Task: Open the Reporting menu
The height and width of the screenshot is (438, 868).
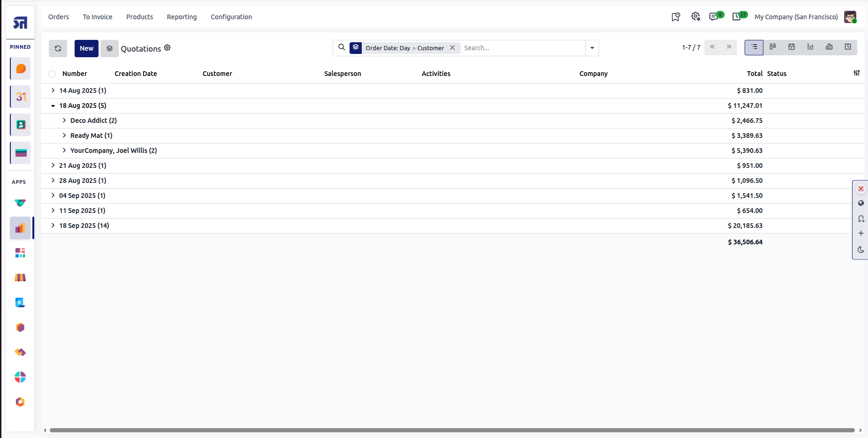Action: click(x=182, y=17)
